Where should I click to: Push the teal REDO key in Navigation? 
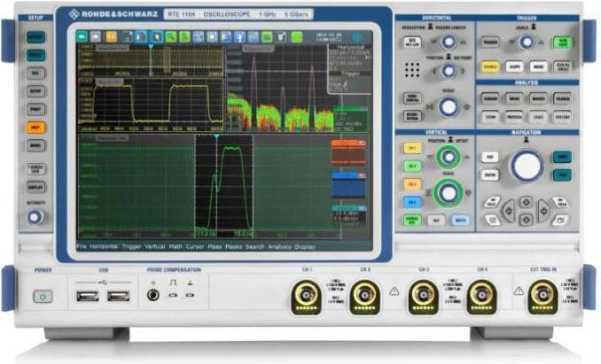click(562, 175)
